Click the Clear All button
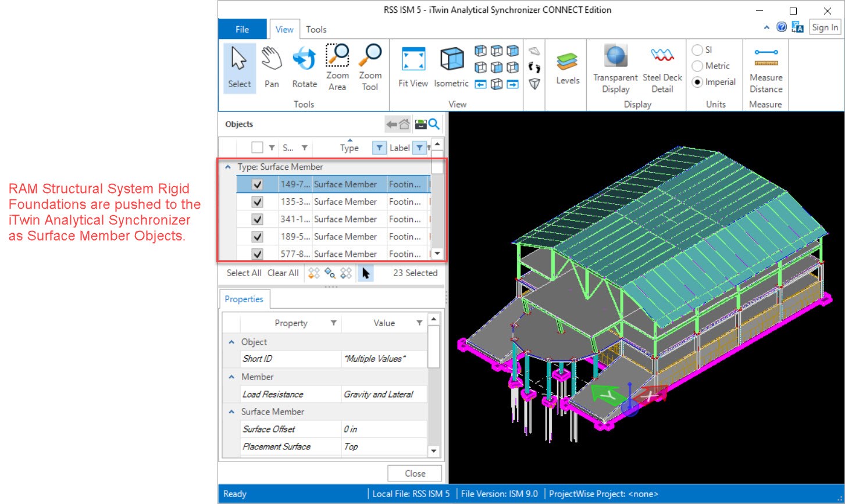The image size is (845, 504). 283,273
